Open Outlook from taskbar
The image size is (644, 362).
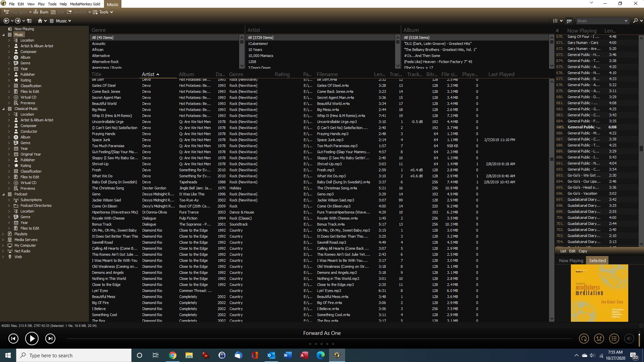(271, 355)
